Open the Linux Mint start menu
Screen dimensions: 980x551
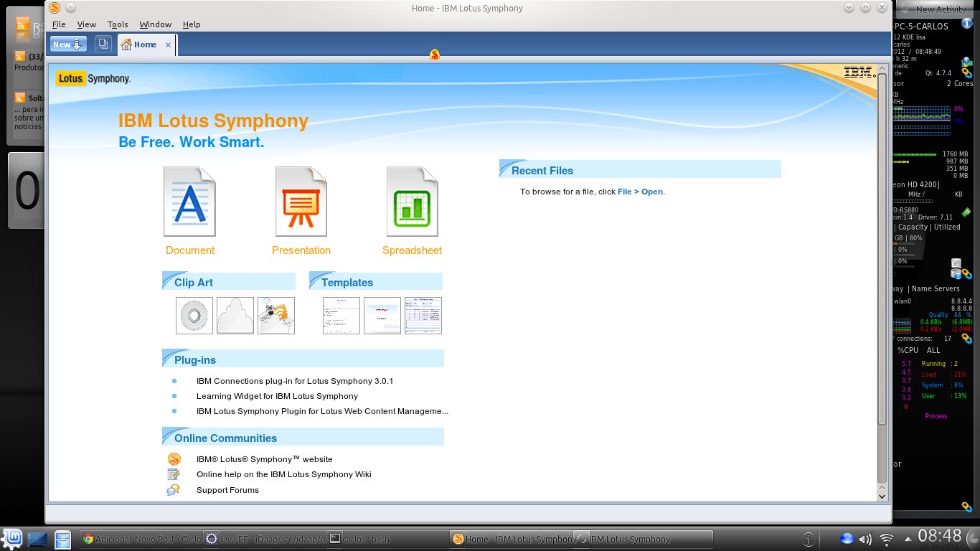[x=11, y=539]
